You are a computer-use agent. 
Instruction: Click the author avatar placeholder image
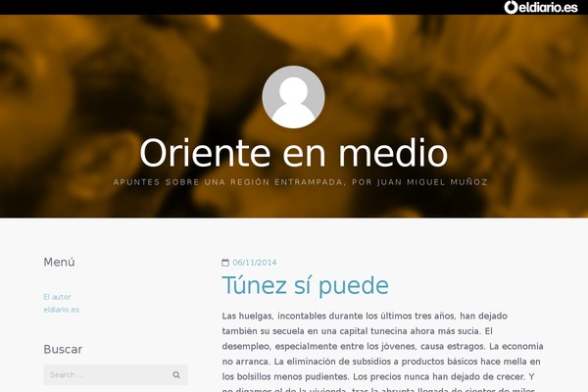(293, 97)
